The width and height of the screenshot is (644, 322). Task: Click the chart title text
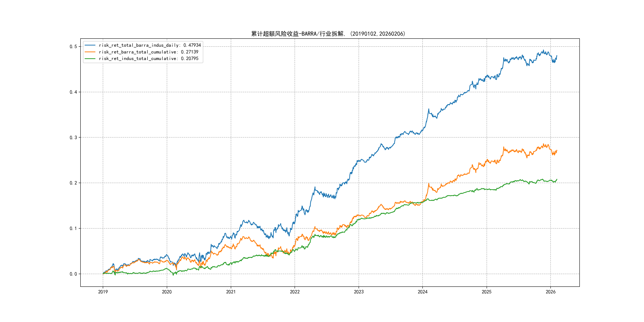tap(328, 34)
